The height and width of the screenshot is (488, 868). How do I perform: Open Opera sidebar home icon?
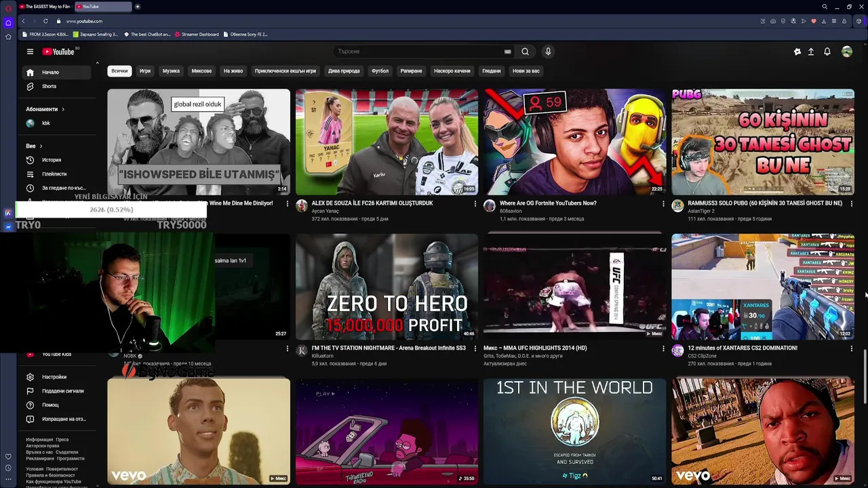(x=8, y=22)
